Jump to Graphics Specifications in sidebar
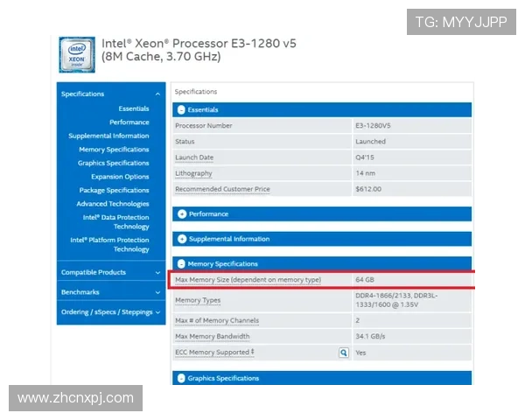Screen dimensions: 525x420 [x=113, y=163]
